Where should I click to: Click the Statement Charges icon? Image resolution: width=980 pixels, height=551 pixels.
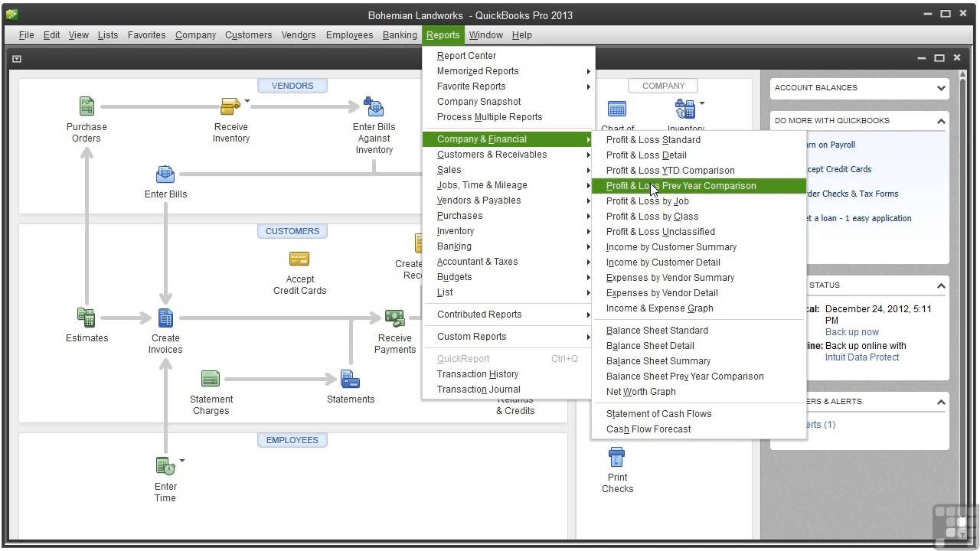[x=211, y=378]
